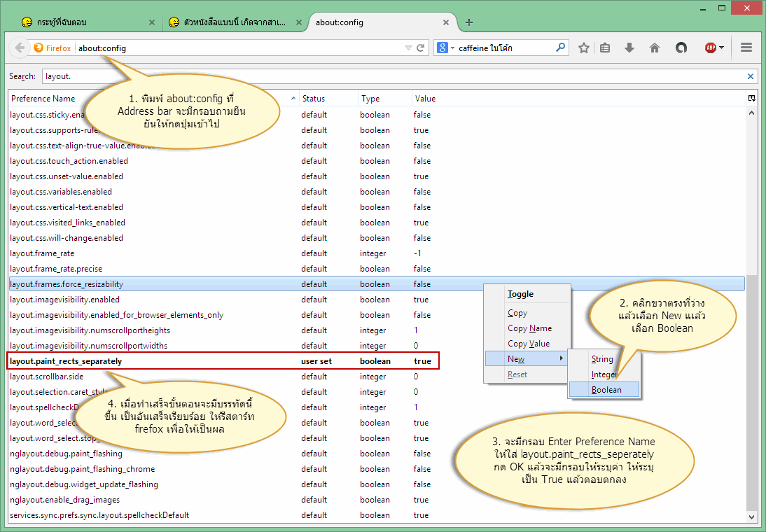766x532 pixels.
Task: Click the reload page icon
Action: [421, 48]
